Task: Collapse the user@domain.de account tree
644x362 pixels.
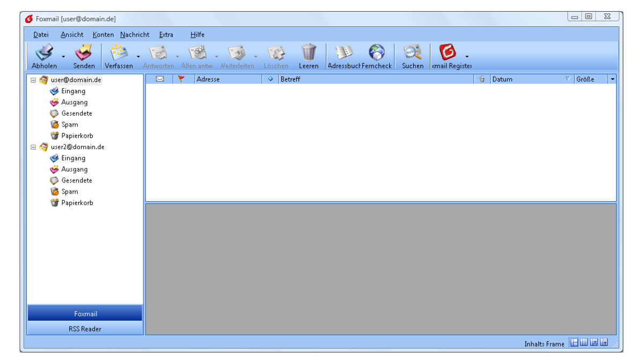Action: pos(33,80)
